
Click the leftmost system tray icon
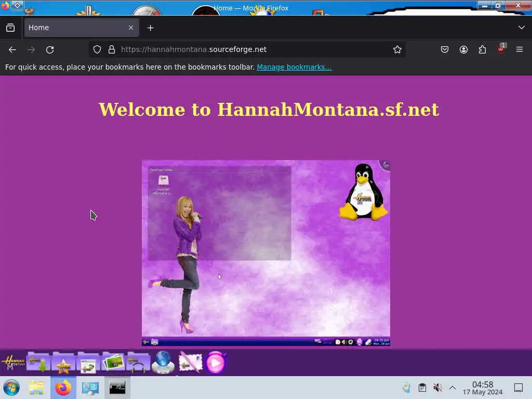pyautogui.click(x=406, y=388)
